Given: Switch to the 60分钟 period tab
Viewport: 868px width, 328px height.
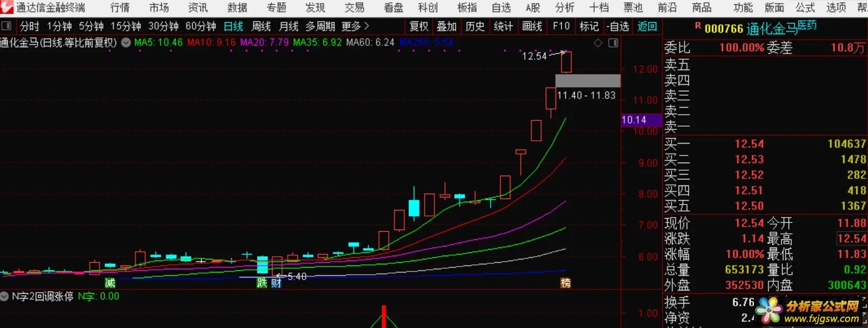Looking at the screenshot, I should click(x=201, y=26).
